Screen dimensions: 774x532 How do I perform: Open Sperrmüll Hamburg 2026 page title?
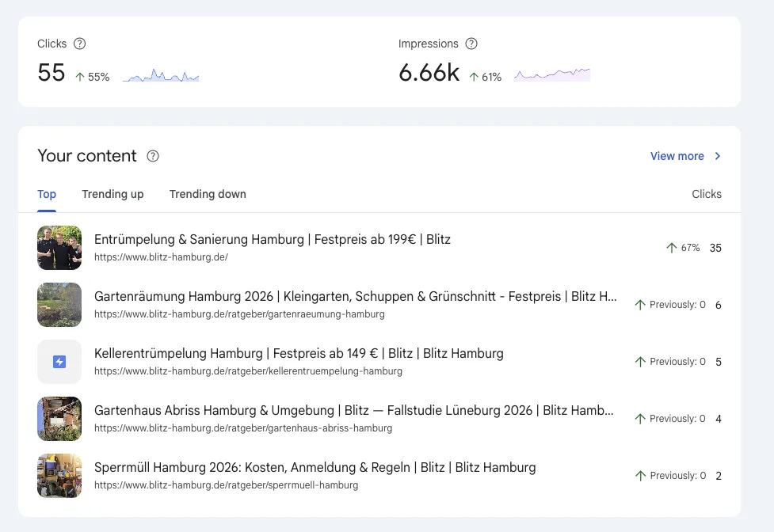coord(315,467)
